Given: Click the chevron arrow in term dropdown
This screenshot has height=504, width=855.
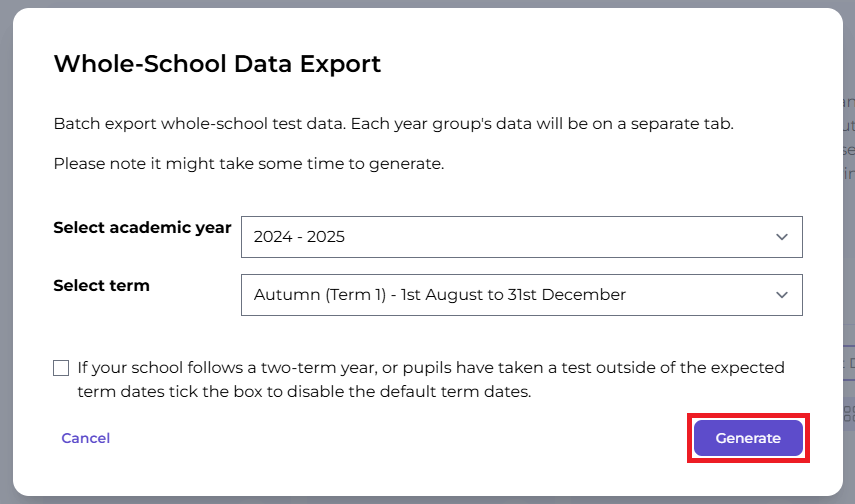Looking at the screenshot, I should tap(782, 295).
